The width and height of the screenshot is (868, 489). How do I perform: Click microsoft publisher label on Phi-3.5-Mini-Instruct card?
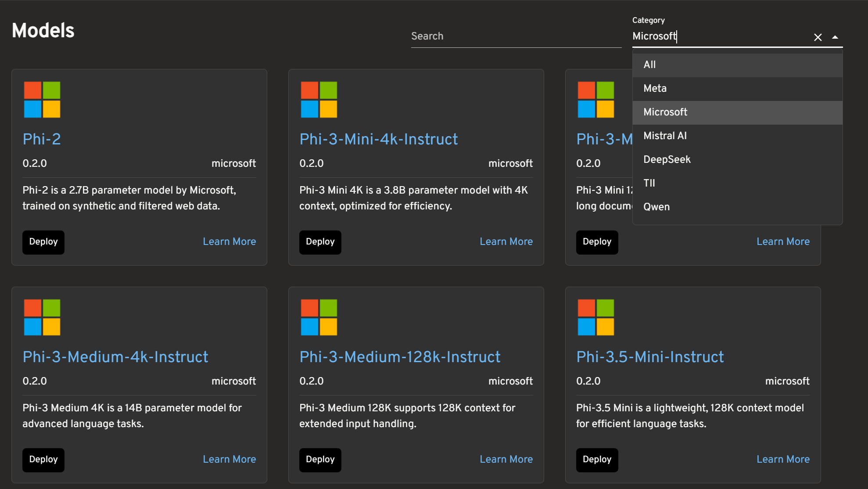tap(787, 381)
